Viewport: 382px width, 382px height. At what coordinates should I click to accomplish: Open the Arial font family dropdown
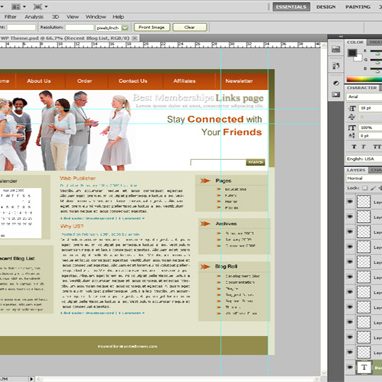(x=364, y=97)
